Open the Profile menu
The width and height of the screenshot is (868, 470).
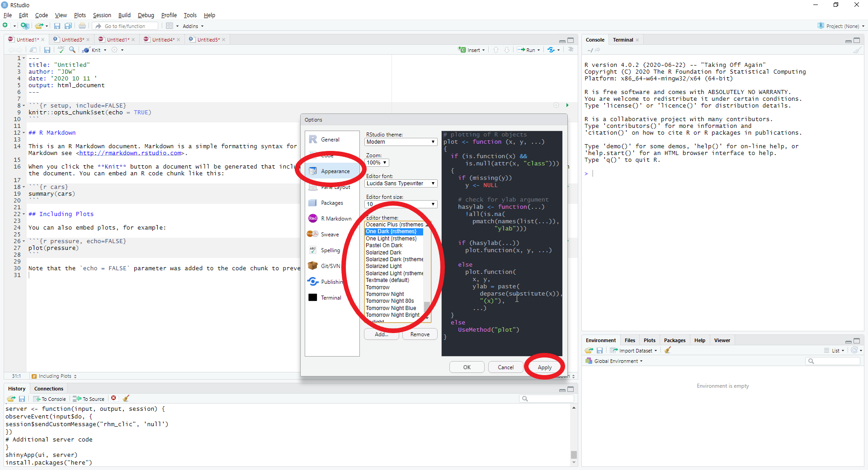[x=169, y=15]
